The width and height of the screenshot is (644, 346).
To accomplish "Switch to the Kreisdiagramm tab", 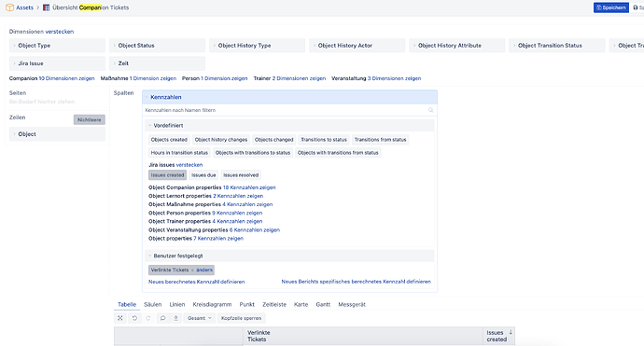I will [212, 305].
